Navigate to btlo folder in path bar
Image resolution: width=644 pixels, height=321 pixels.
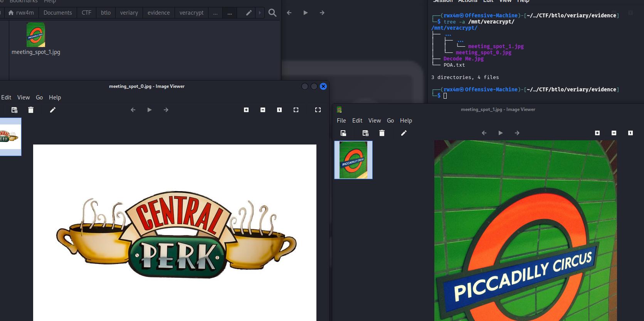coord(106,13)
